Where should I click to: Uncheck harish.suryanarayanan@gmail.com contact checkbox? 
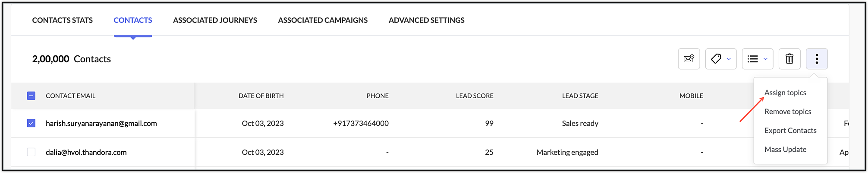pyautogui.click(x=31, y=123)
